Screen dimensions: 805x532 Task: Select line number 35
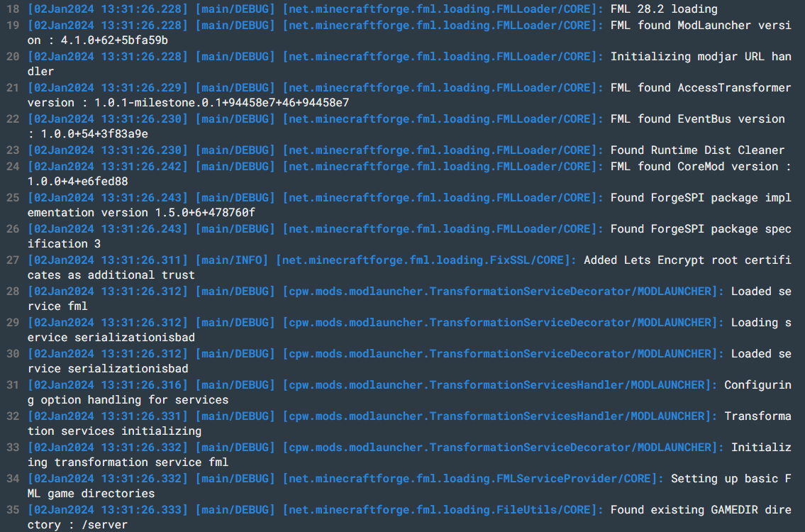tap(13, 510)
